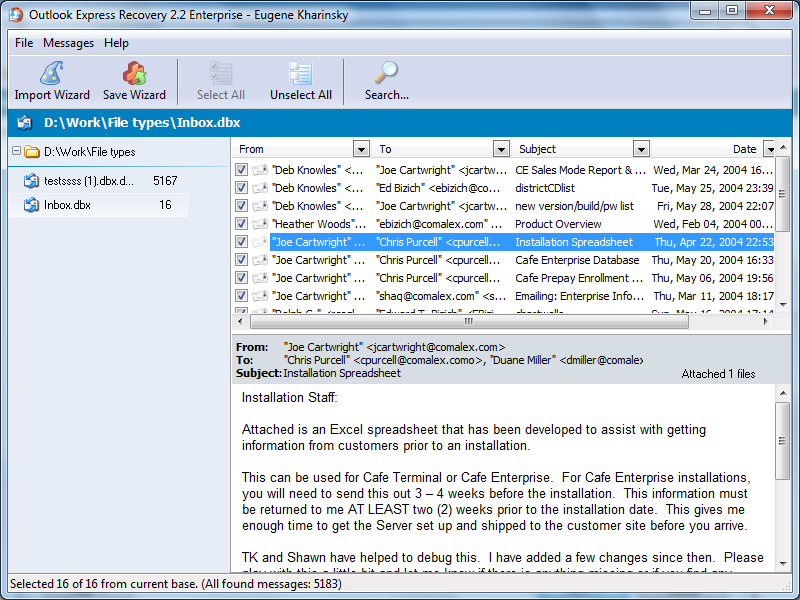
Task: Click 'Heather Woods' sender cell
Action: click(x=319, y=224)
